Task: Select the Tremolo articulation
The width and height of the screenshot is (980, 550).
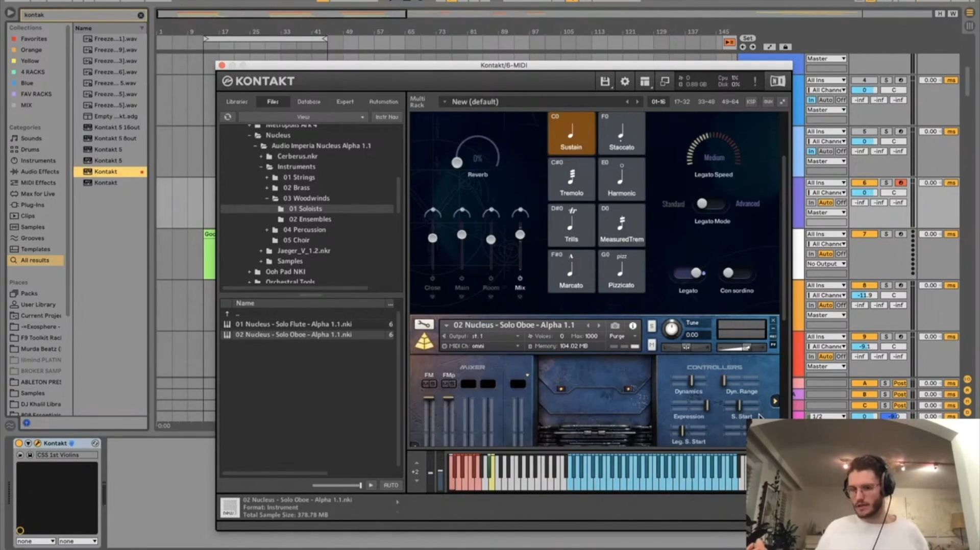Action: point(571,179)
